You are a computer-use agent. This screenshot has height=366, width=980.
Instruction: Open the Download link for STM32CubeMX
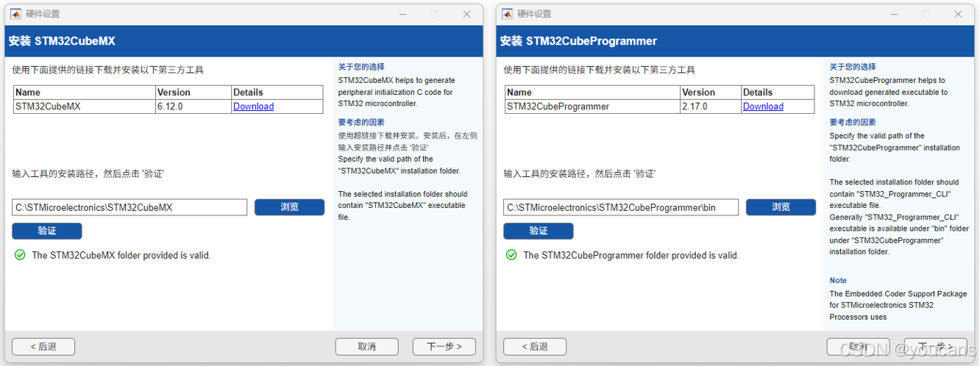(253, 107)
